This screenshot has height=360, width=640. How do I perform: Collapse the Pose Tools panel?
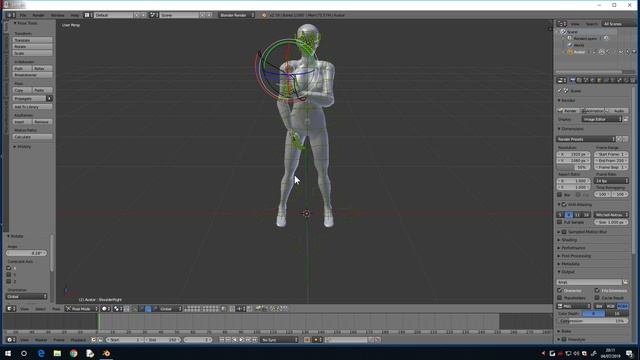click(x=26, y=23)
